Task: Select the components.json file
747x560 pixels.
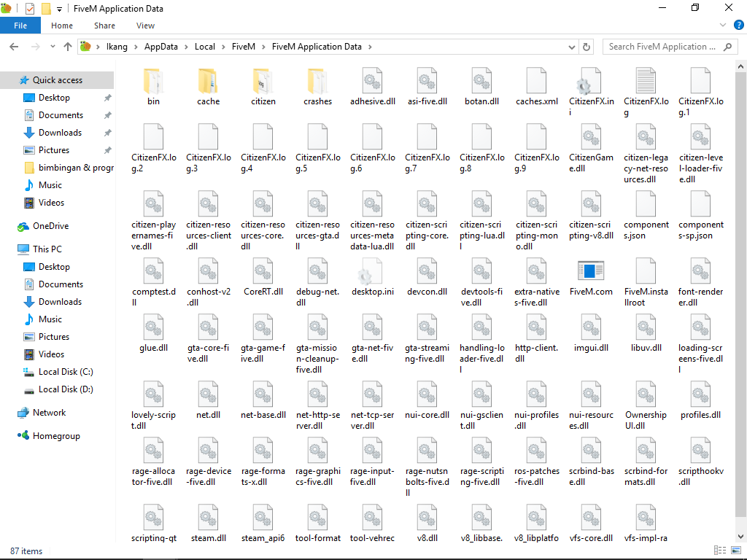Action: click(x=646, y=215)
